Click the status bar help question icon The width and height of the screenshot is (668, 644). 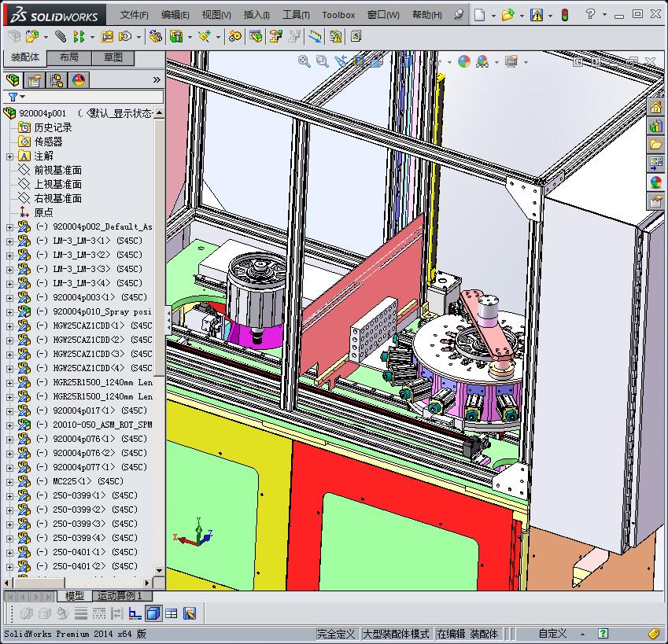point(603,633)
